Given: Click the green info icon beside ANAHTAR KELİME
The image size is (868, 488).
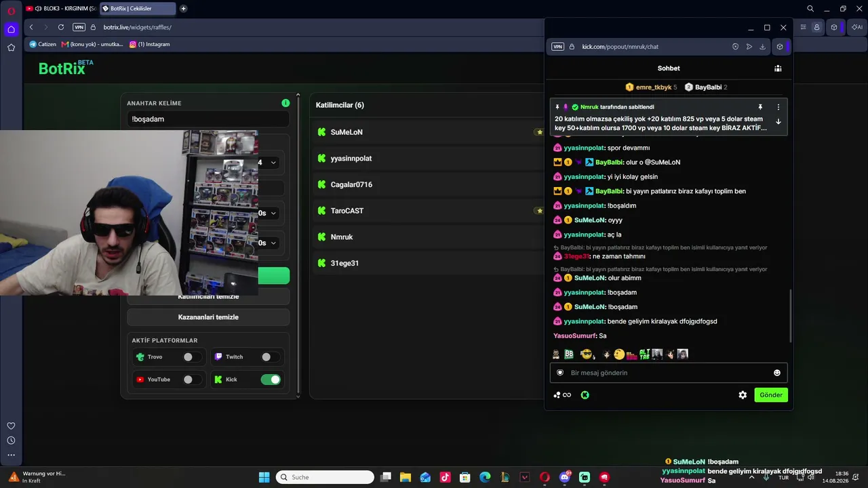Looking at the screenshot, I should coord(285,103).
